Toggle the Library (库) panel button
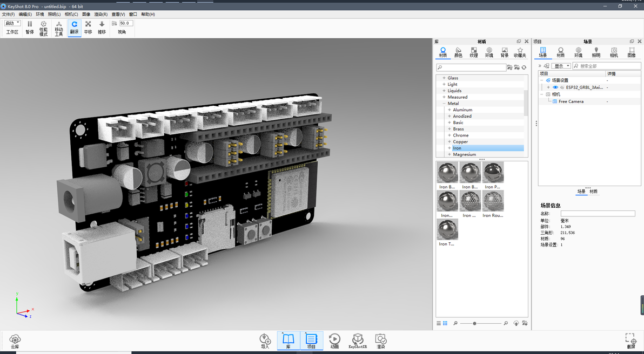This screenshot has height=354, width=644. (289, 341)
